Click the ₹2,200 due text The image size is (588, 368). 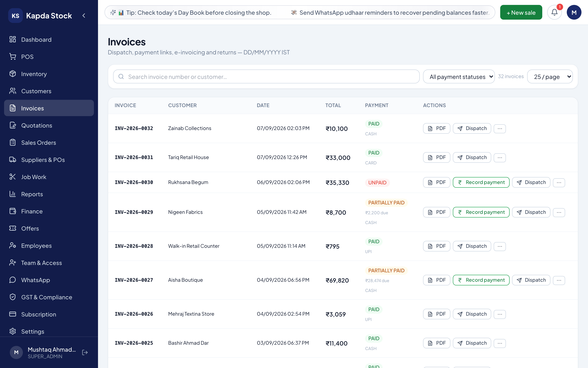[x=377, y=213]
